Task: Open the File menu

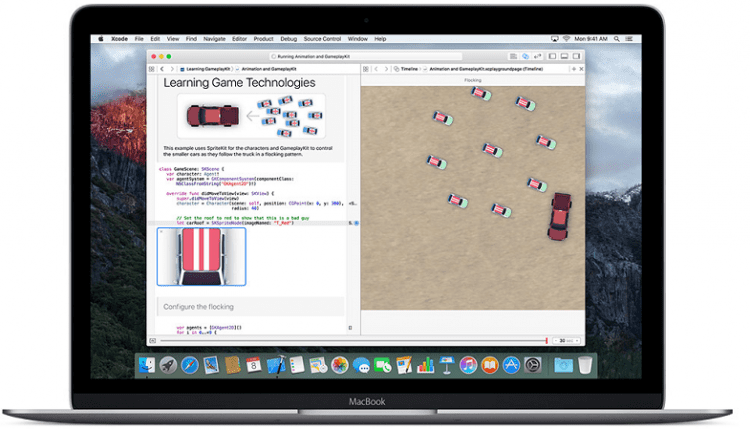Action: pos(139,39)
